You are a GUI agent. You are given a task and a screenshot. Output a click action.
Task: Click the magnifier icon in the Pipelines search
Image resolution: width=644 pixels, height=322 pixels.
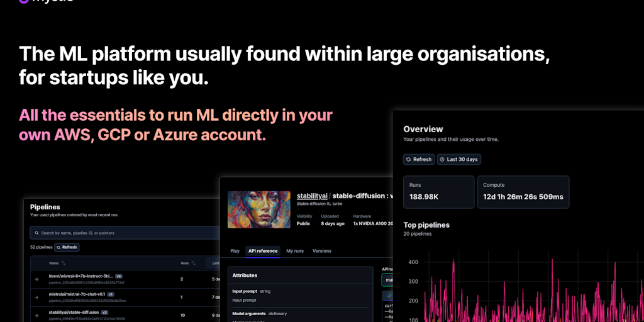[x=37, y=233]
